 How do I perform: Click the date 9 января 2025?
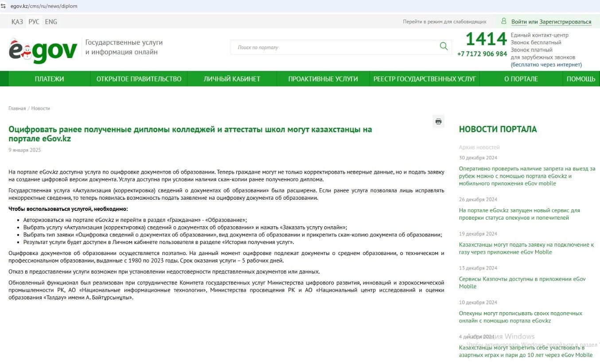25,150
